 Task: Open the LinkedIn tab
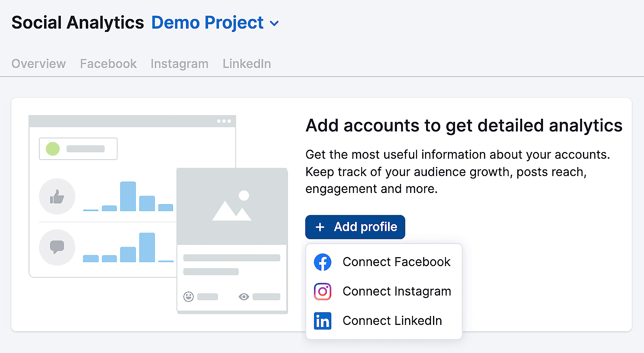(247, 64)
